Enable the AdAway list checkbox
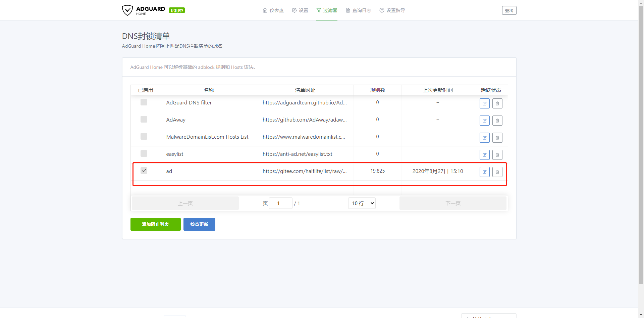Viewport: 644px width, 318px height. 144,119
